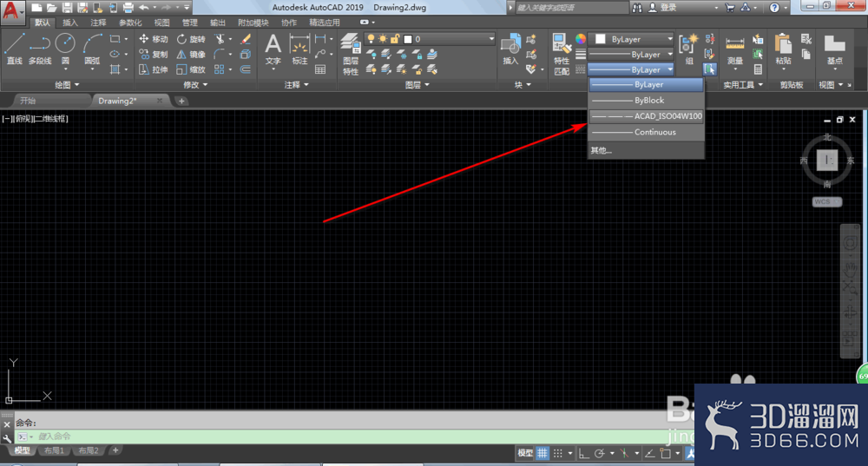The height and width of the screenshot is (466, 868).
Task: Open the quick calculator icon
Action: pos(758,69)
